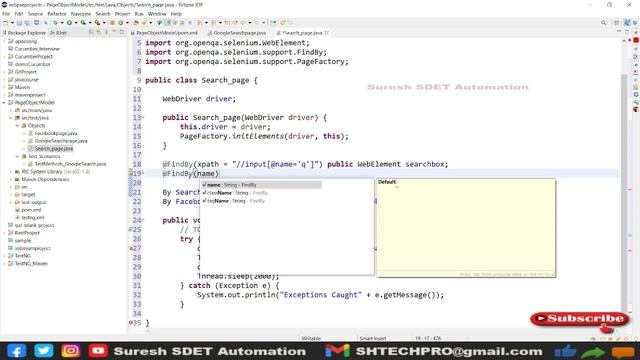Open the New item dropdown arrow in toolbar
The image size is (640, 360).
pyautogui.click(x=12, y=23)
